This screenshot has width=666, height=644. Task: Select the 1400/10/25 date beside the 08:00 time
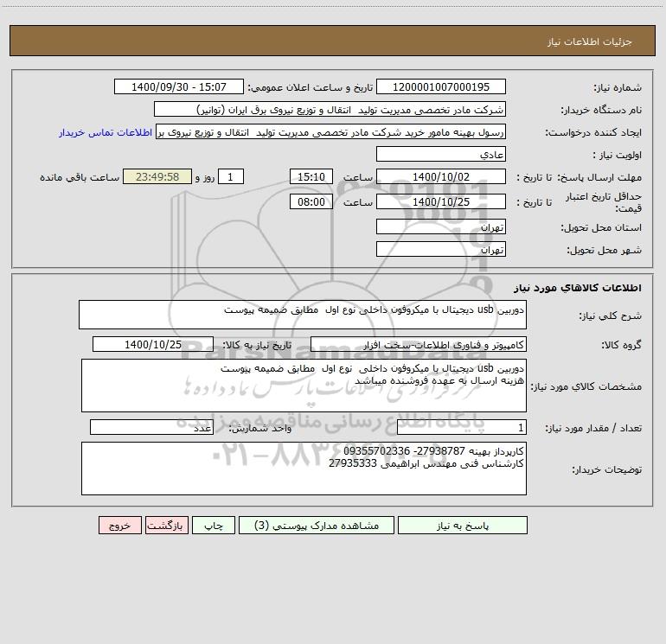(441, 201)
